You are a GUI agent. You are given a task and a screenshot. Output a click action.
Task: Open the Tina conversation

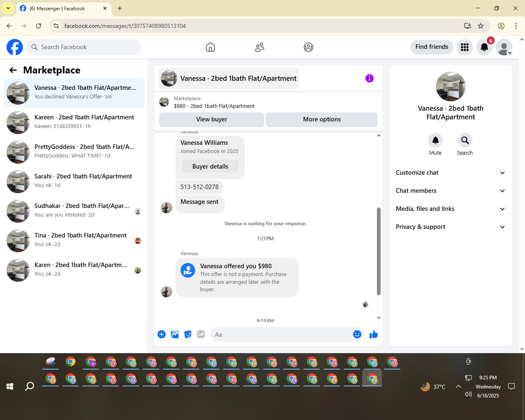coord(74,241)
